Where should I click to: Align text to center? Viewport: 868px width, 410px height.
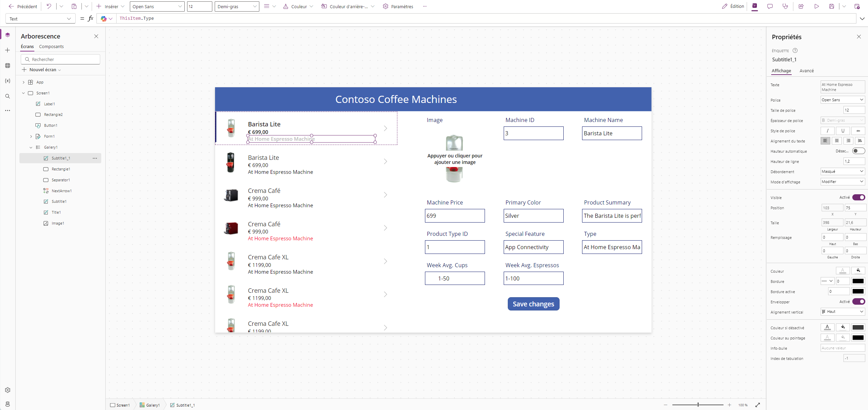[837, 141]
